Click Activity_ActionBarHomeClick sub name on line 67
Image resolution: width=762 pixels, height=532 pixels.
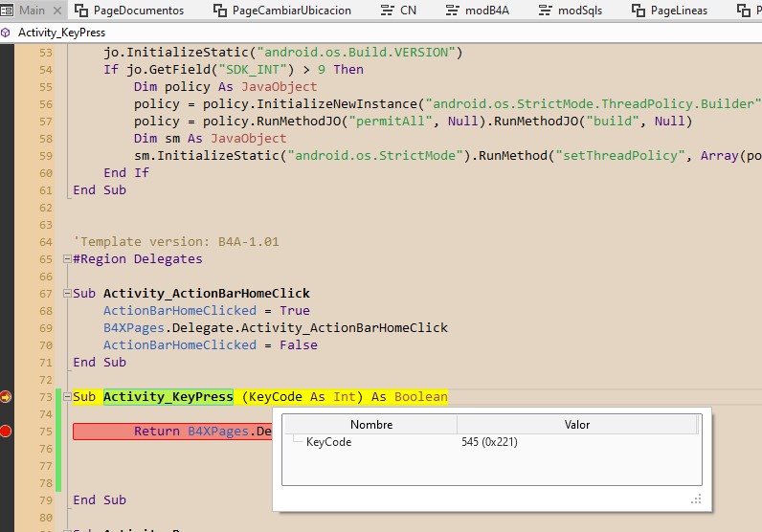207,294
